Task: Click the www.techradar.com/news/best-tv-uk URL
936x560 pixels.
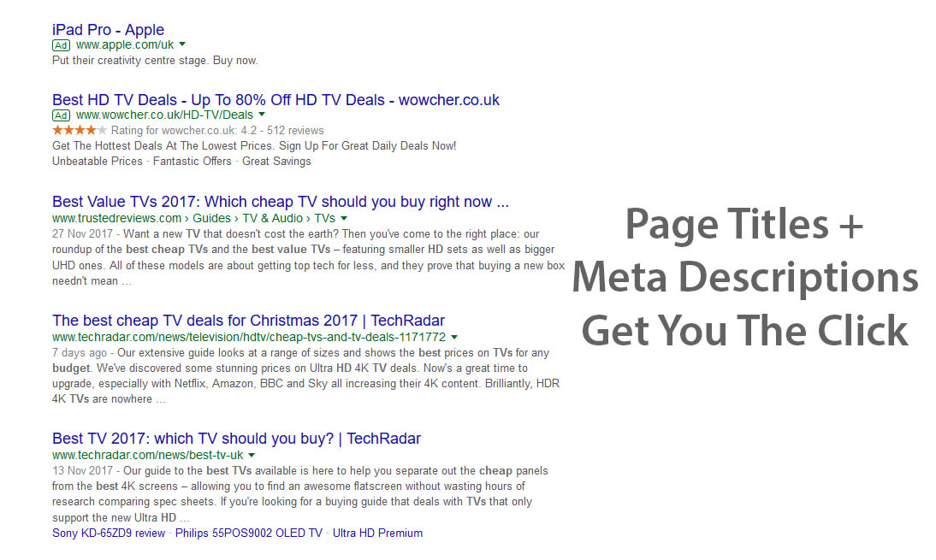Action: click(x=147, y=455)
